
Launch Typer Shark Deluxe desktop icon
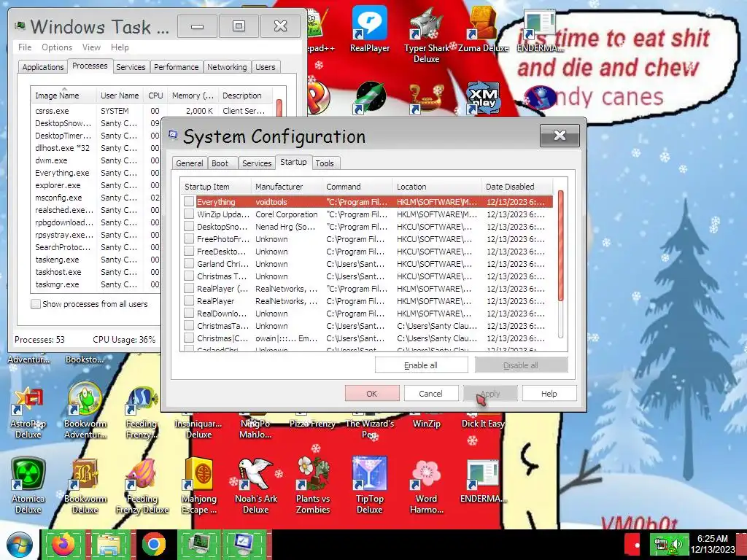point(426,34)
